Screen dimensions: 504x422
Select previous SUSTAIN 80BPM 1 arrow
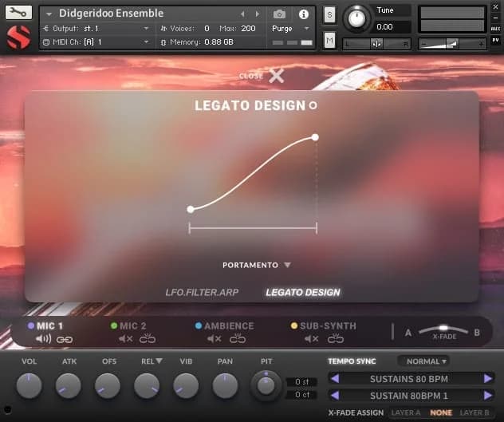(x=335, y=395)
